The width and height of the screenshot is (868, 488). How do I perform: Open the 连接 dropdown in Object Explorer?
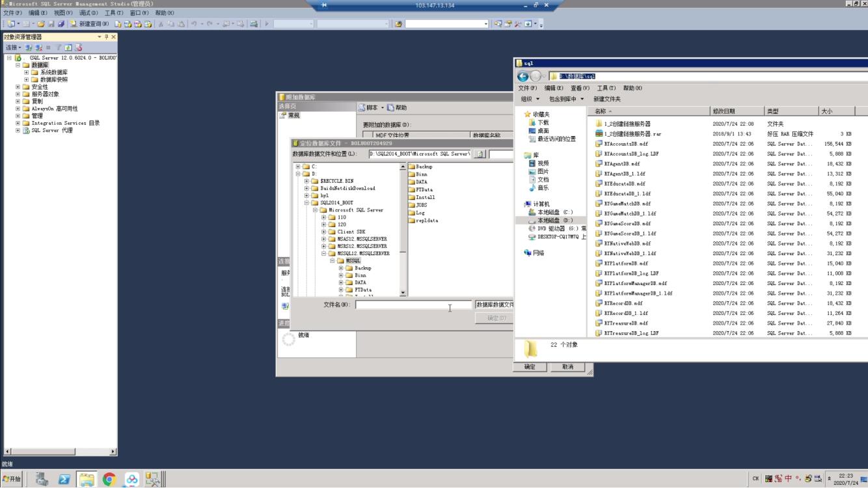(x=14, y=47)
